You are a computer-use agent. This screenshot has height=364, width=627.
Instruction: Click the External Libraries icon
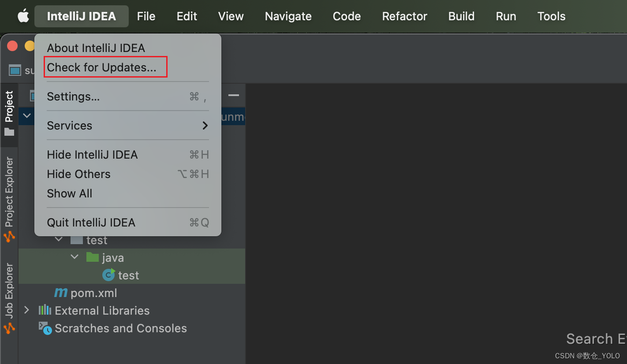[x=45, y=310]
